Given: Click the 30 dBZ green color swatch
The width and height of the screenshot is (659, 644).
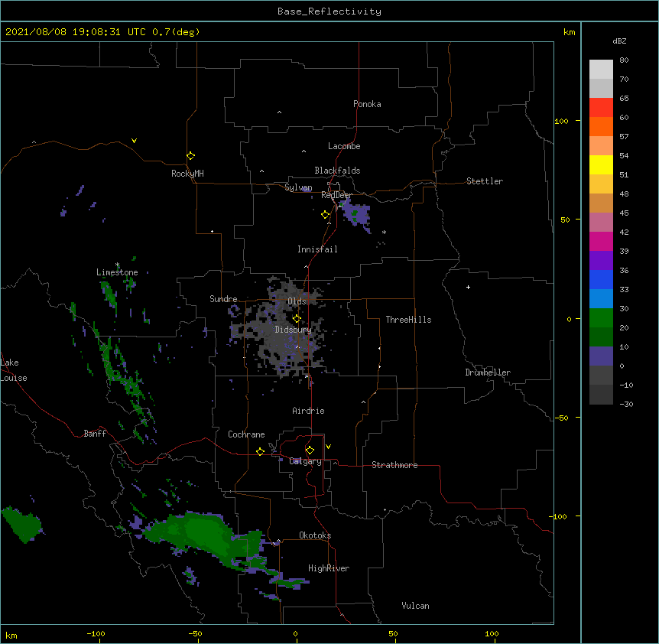Looking at the screenshot, I should click(601, 318).
